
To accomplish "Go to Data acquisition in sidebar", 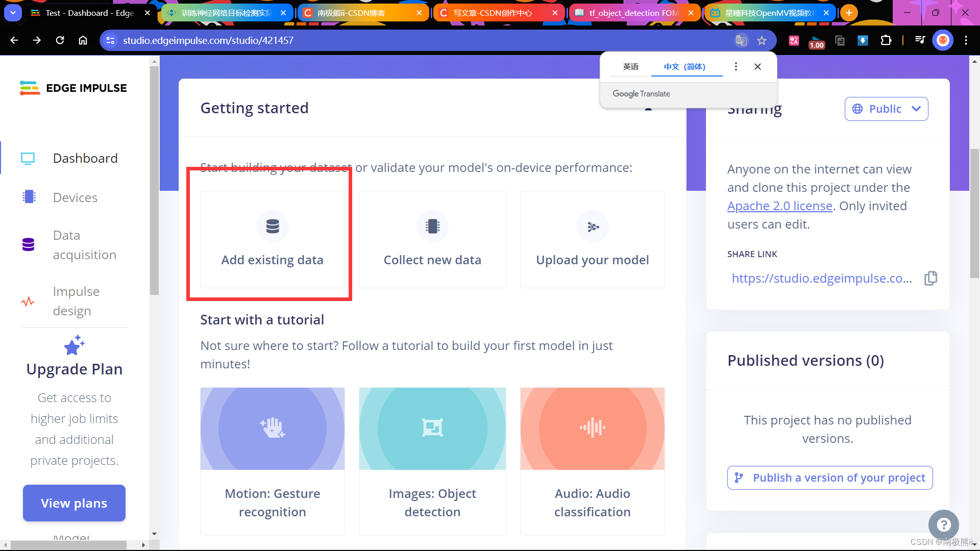I will [84, 245].
